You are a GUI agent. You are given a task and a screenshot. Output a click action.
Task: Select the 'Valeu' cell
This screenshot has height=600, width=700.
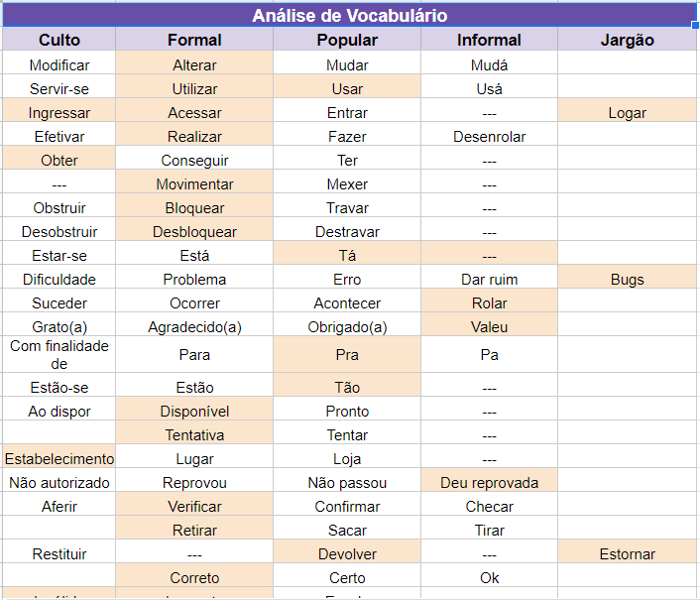click(x=489, y=327)
